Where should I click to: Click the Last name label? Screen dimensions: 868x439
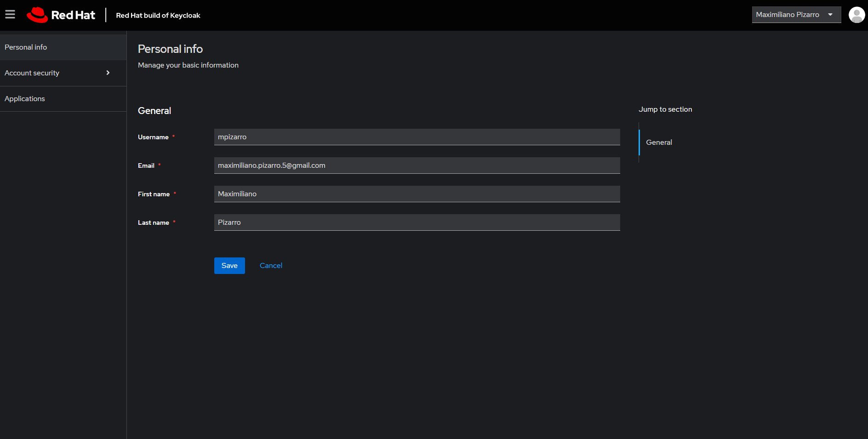[154, 223]
